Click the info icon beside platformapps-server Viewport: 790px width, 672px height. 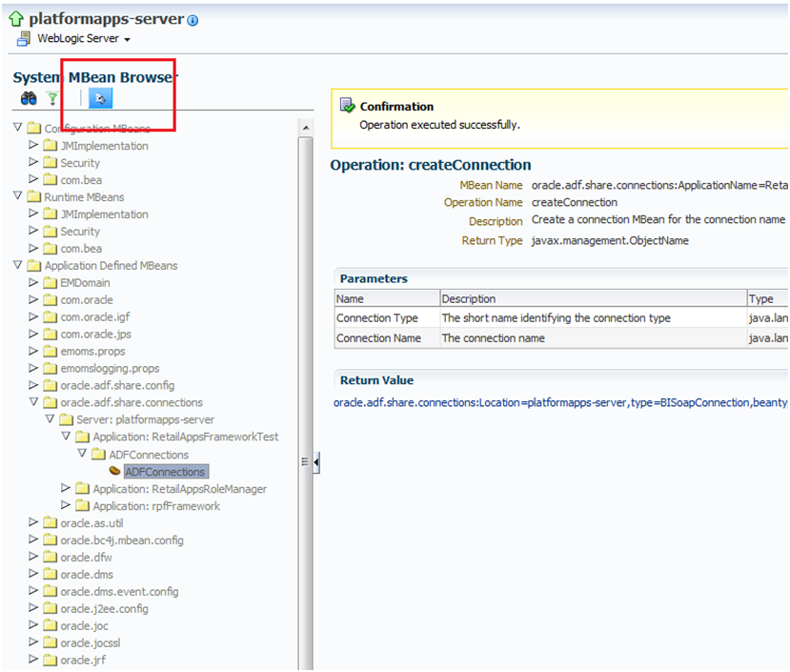(x=192, y=20)
